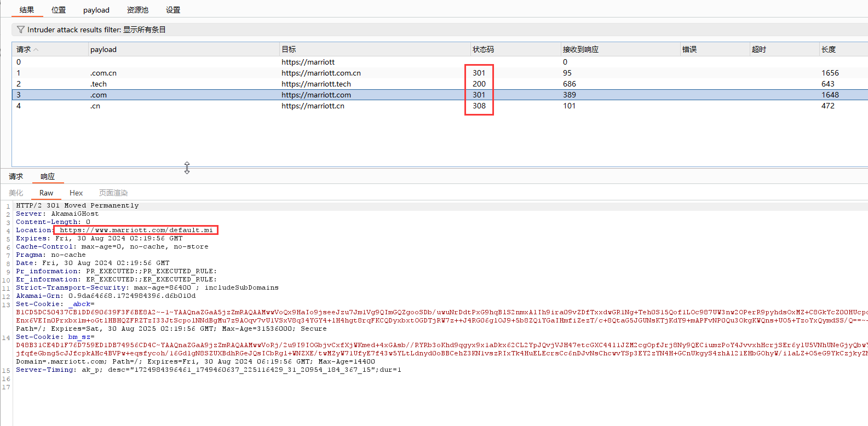Click length value 1656
The image size is (868, 426).
click(x=830, y=73)
